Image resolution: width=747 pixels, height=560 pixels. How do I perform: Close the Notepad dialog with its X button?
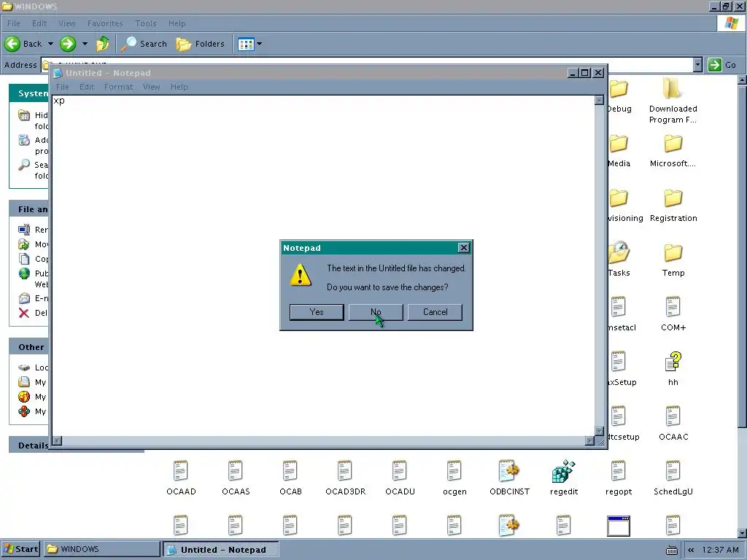tap(463, 248)
